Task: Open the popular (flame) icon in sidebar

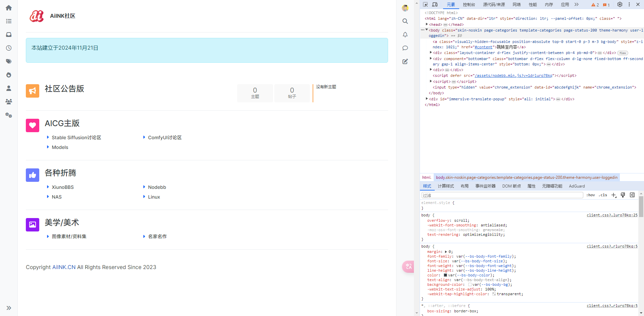Action: [9, 75]
